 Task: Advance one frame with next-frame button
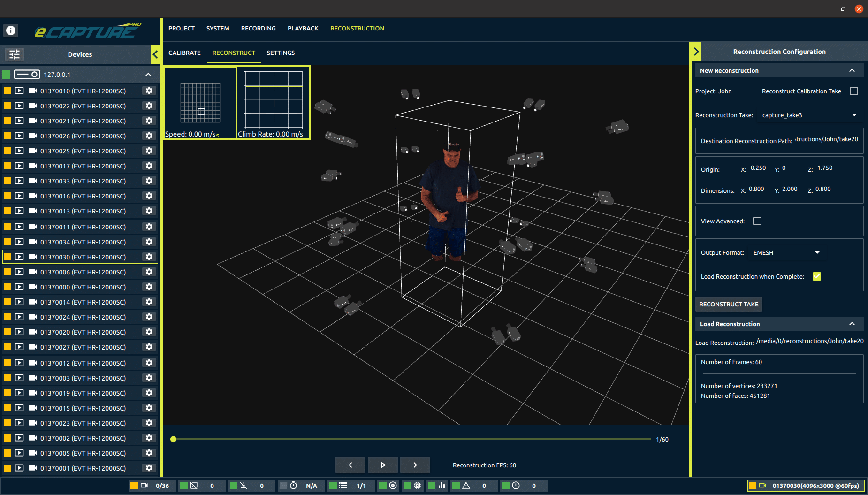[x=415, y=465]
